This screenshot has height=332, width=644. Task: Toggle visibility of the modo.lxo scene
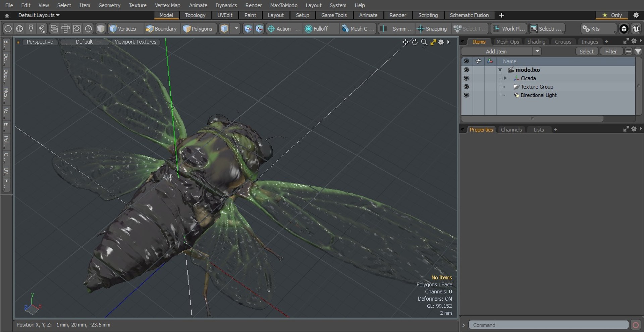pos(466,70)
